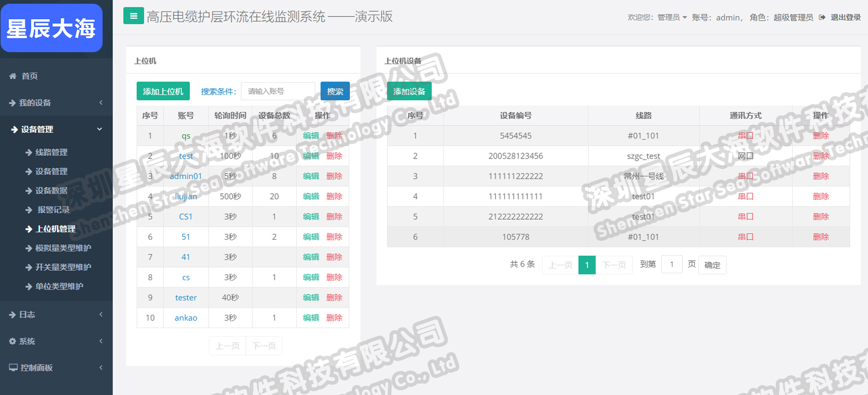Open 报警记录 submenu item
868x395 pixels.
click(53, 210)
